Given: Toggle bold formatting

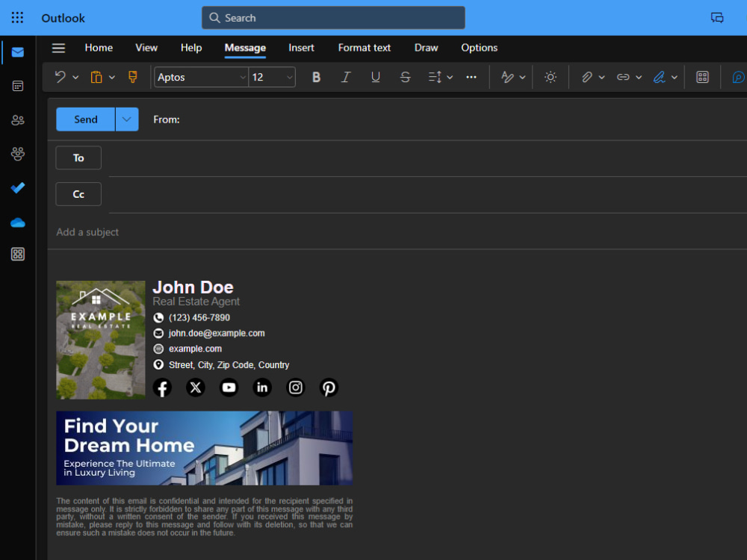Looking at the screenshot, I should [316, 77].
